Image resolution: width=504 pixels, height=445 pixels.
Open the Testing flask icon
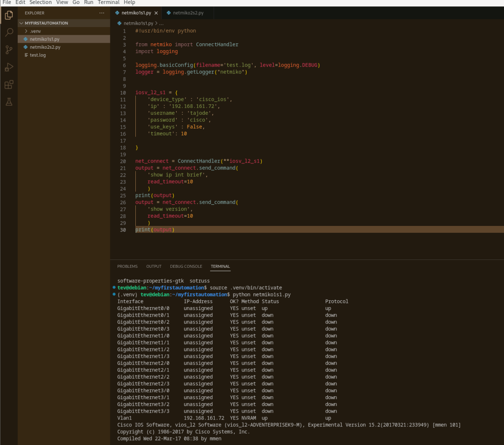tap(8, 102)
